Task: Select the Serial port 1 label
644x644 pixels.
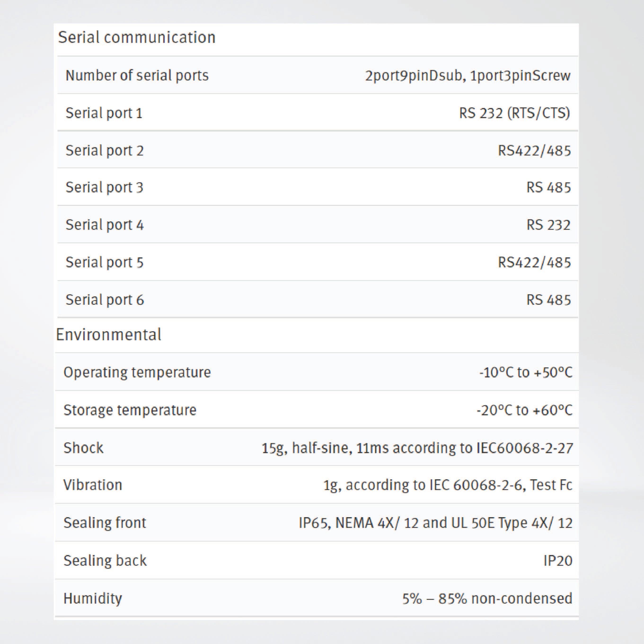Action: point(104,113)
